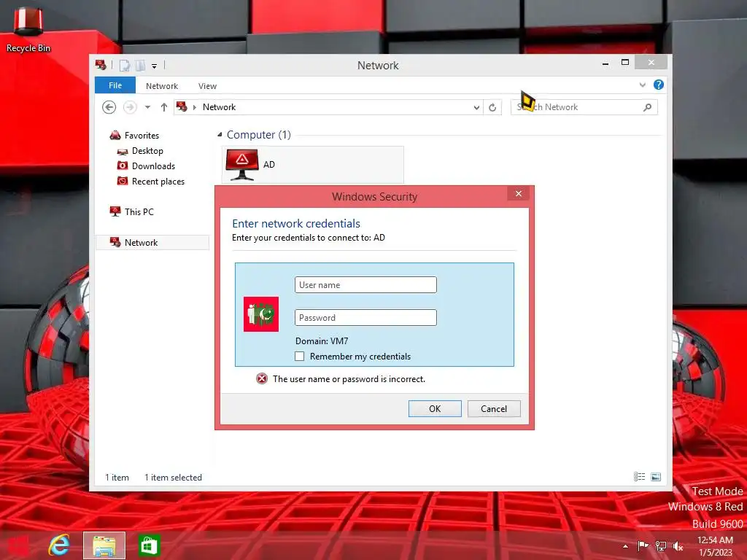Refresh the Network location
This screenshot has width=747, height=560.
point(492,108)
